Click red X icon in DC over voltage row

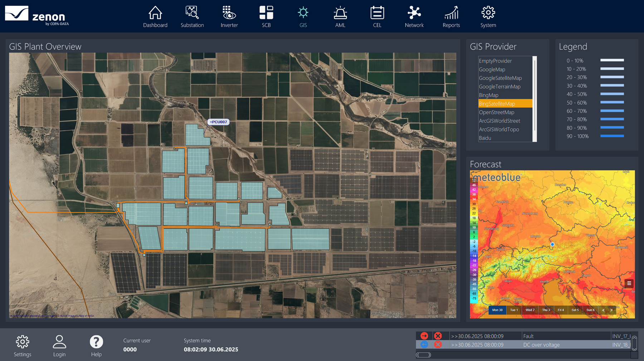(438, 345)
